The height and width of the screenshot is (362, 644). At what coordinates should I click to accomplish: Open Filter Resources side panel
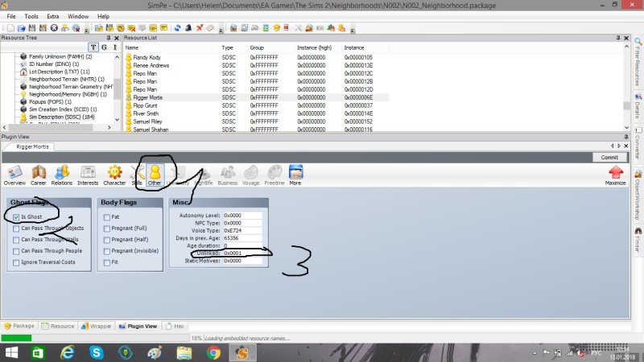point(638,62)
